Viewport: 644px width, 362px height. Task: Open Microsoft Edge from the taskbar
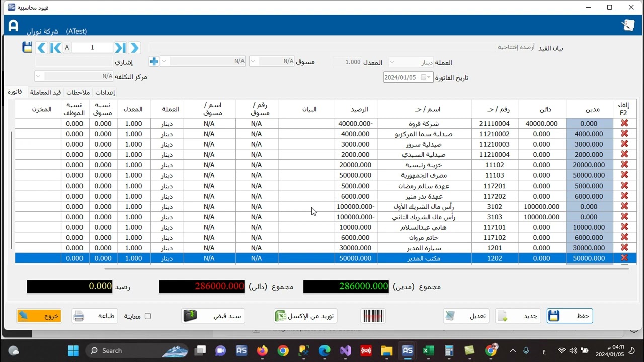pos(325,350)
